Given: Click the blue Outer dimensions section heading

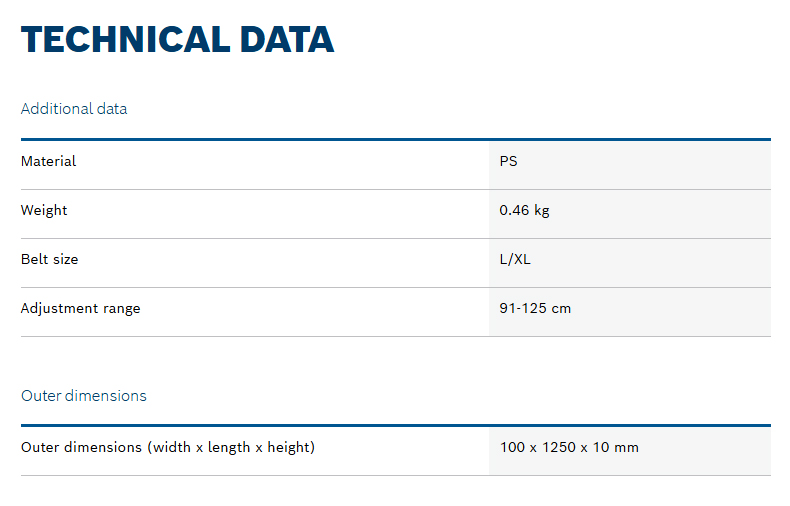Looking at the screenshot, I should tap(83, 395).
